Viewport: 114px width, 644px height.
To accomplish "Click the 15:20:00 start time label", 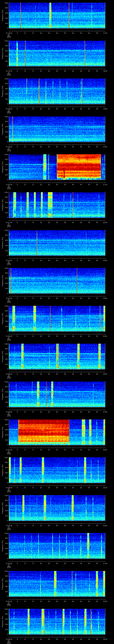I will point(9,185).
